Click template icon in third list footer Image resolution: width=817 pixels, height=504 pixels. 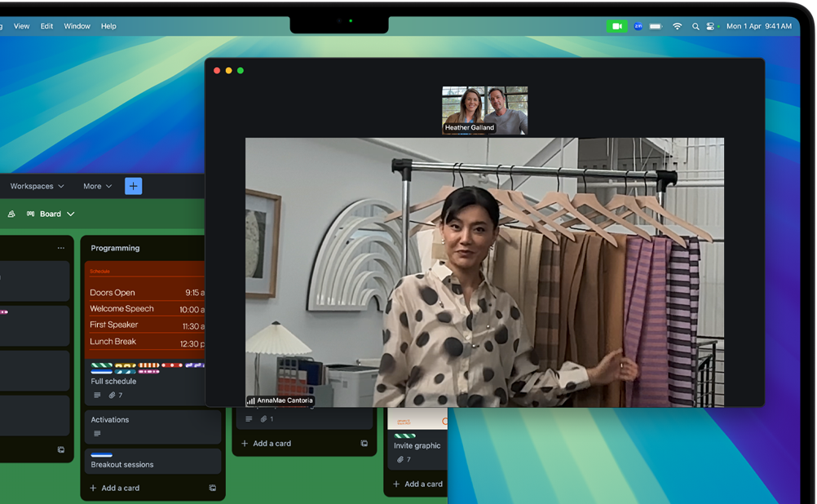coord(364,443)
